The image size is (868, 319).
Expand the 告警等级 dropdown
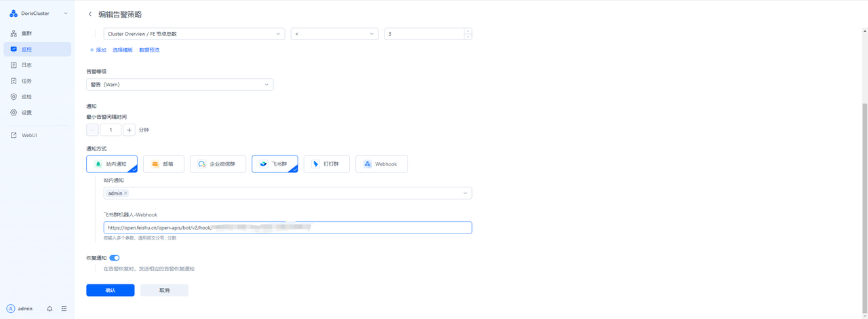pyautogui.click(x=180, y=84)
